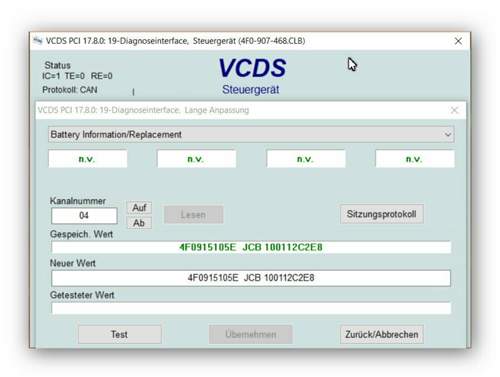The width and height of the screenshot is (500, 377).
Task: Click the Protokoll: CAN status text
Action: click(70, 90)
